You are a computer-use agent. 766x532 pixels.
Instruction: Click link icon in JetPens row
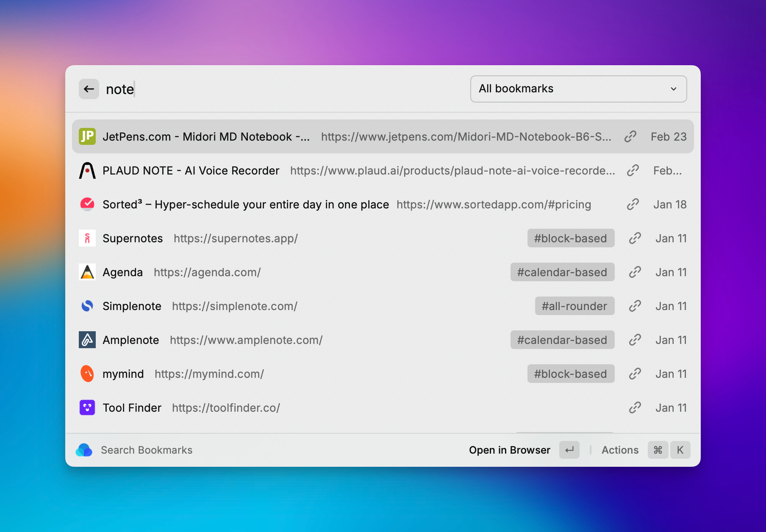(x=630, y=136)
